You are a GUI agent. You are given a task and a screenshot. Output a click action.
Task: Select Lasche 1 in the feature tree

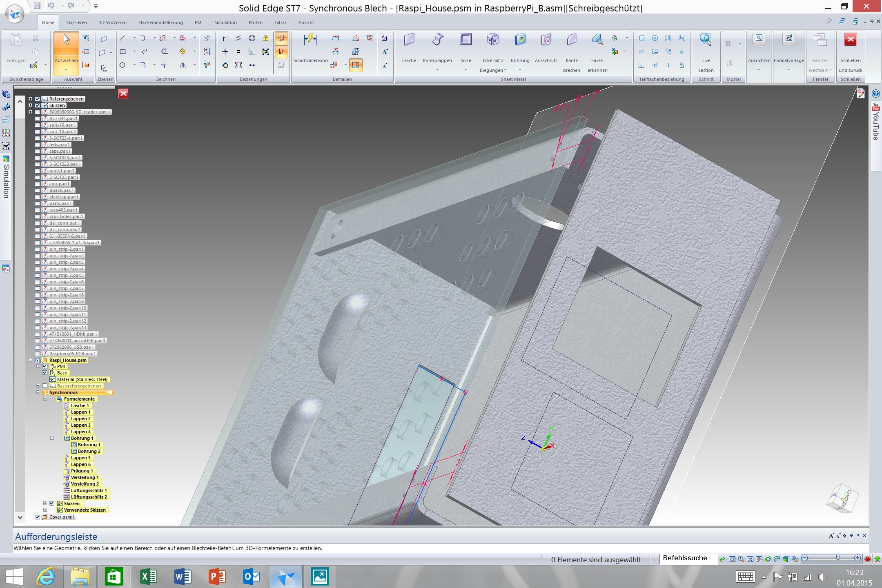coord(80,405)
